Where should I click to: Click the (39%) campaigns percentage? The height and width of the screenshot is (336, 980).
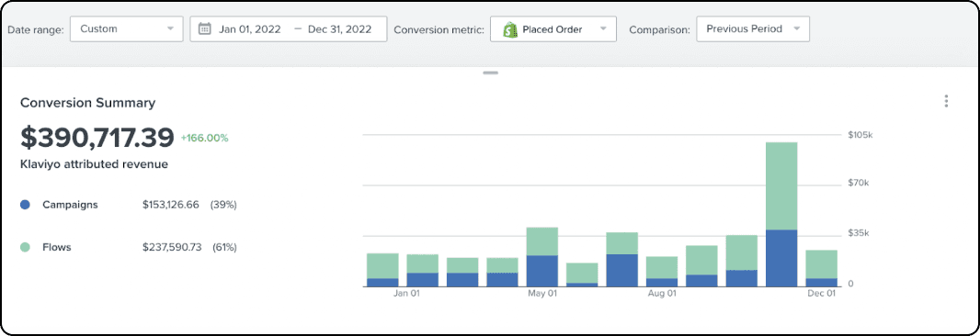(223, 204)
